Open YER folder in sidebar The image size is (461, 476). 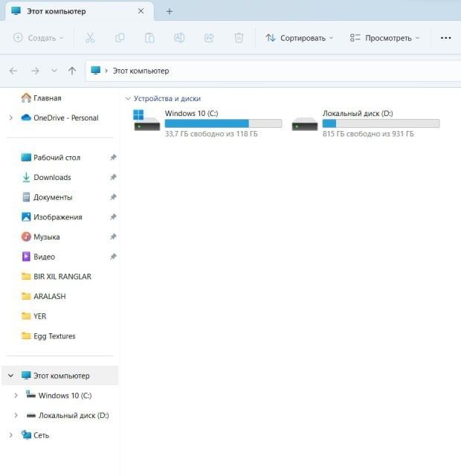[x=33, y=316]
